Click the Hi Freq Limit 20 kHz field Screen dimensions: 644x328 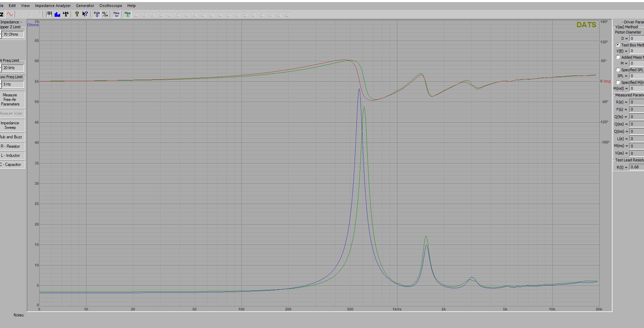13,68
